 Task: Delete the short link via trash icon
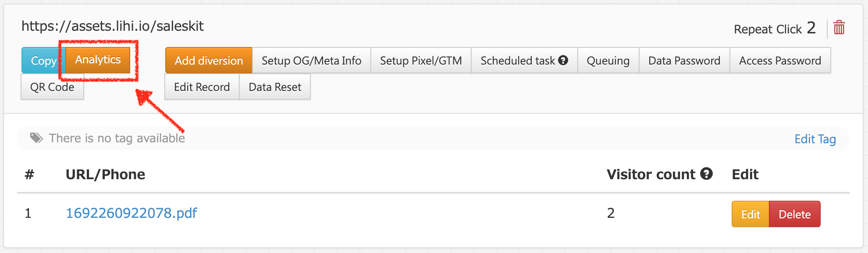[839, 28]
